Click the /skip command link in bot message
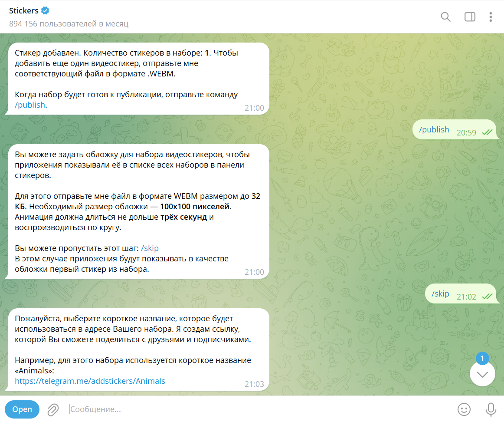 150,248
